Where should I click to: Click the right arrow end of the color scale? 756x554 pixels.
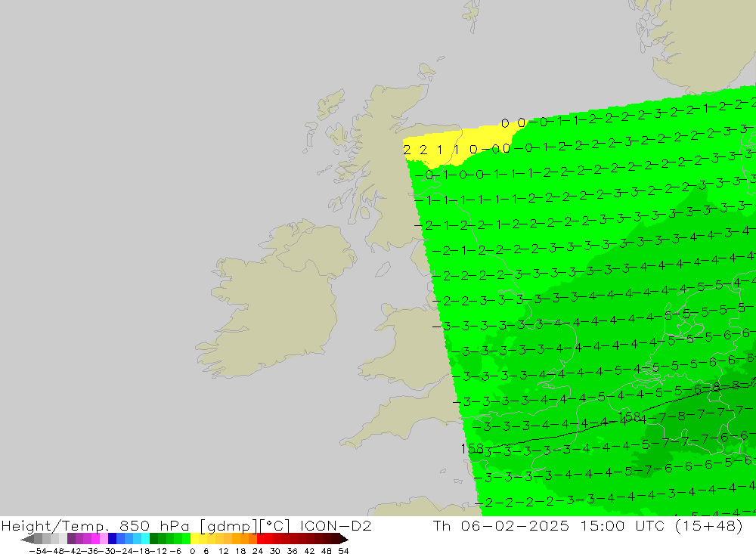coord(344,539)
